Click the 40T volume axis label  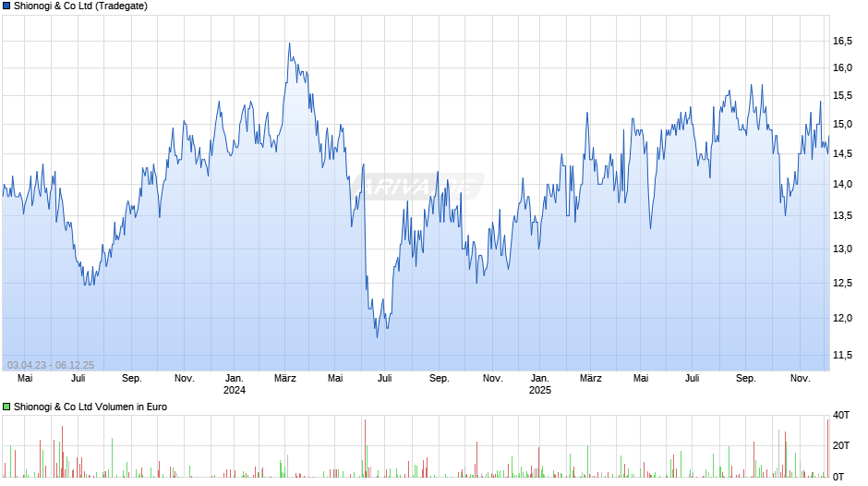tap(841, 415)
